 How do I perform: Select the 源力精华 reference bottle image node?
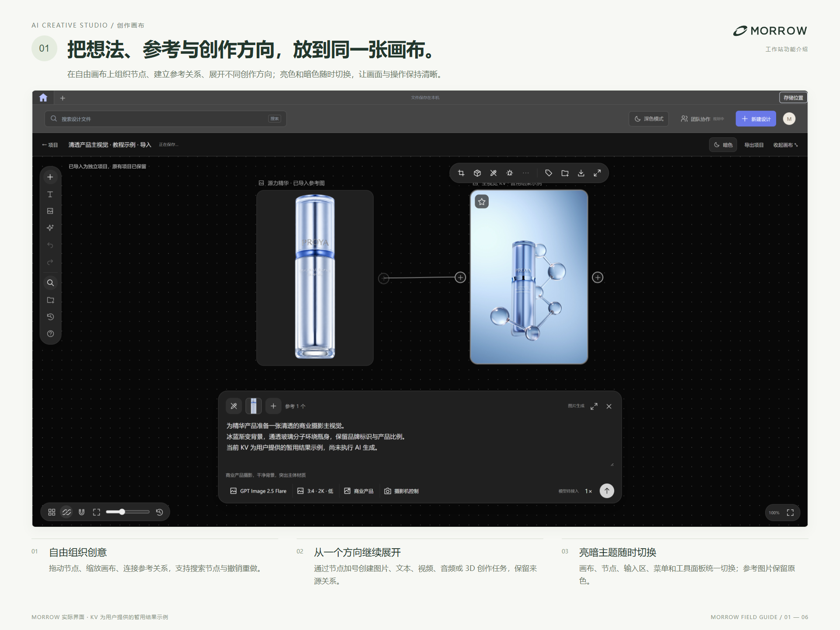click(x=315, y=278)
